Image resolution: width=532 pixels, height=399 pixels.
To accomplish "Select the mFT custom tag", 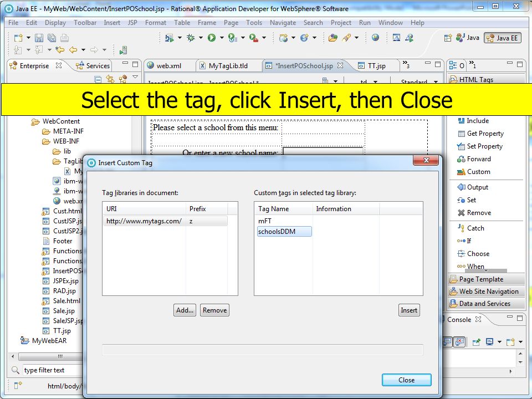I will click(265, 221).
